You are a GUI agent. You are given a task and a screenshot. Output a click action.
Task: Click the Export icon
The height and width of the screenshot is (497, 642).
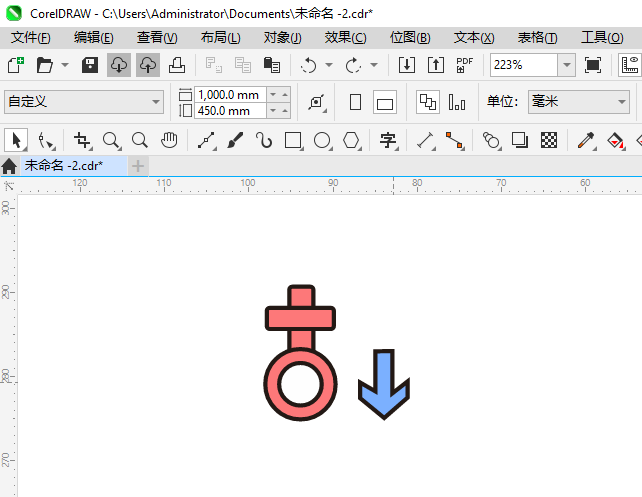[436, 65]
